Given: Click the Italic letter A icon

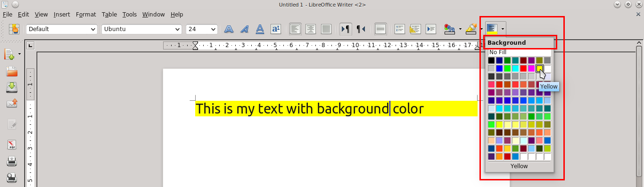Looking at the screenshot, I should pyautogui.click(x=244, y=29).
